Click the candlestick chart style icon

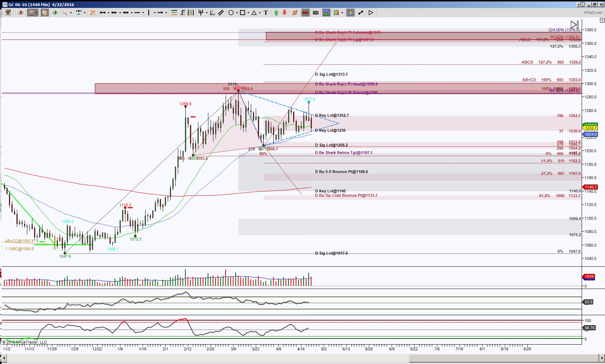pos(336,13)
